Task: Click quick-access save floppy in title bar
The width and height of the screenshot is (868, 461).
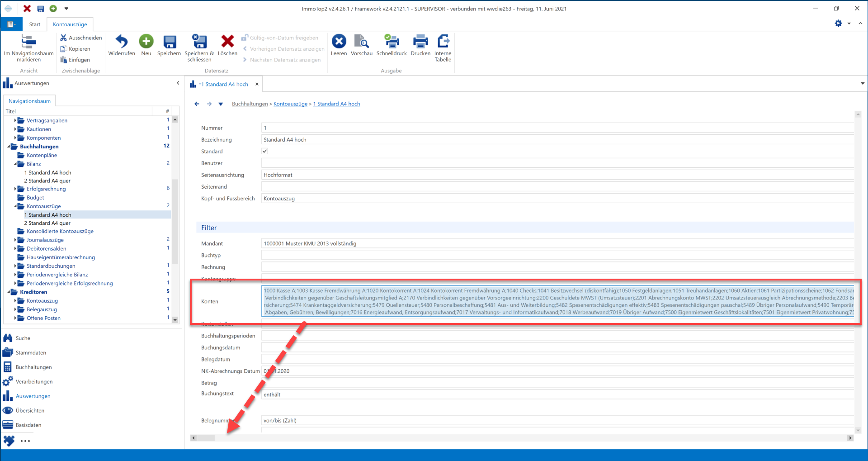Action: pyautogui.click(x=40, y=9)
